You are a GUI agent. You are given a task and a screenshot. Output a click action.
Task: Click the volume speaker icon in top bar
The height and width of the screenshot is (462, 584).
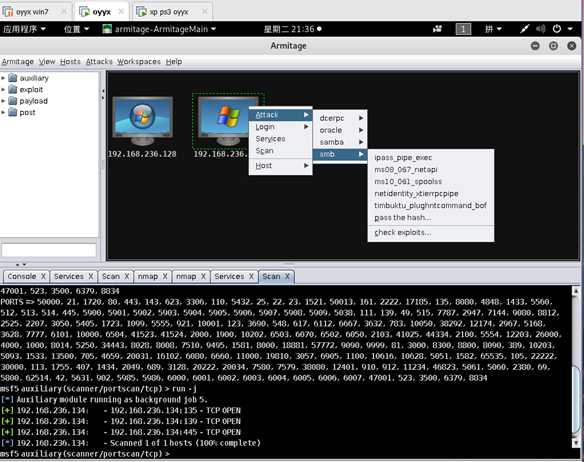[541, 29]
